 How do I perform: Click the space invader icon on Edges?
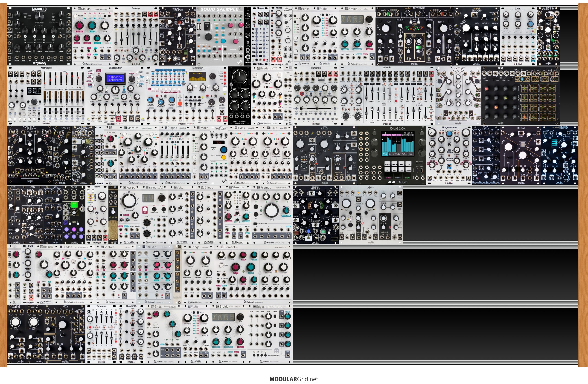tap(277, 350)
